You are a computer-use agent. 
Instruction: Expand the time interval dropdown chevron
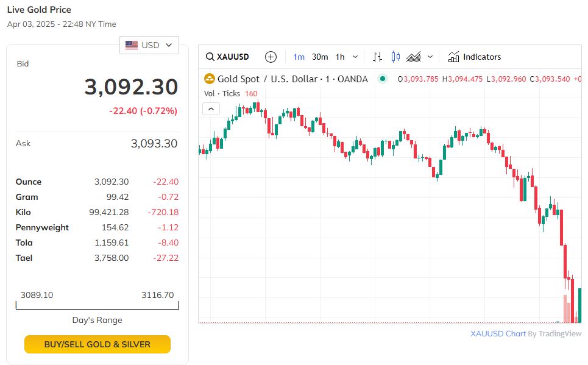pos(355,57)
